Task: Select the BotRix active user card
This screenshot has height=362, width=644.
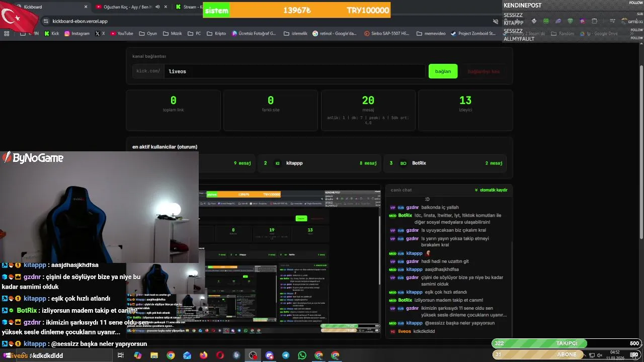Action: tap(445, 163)
